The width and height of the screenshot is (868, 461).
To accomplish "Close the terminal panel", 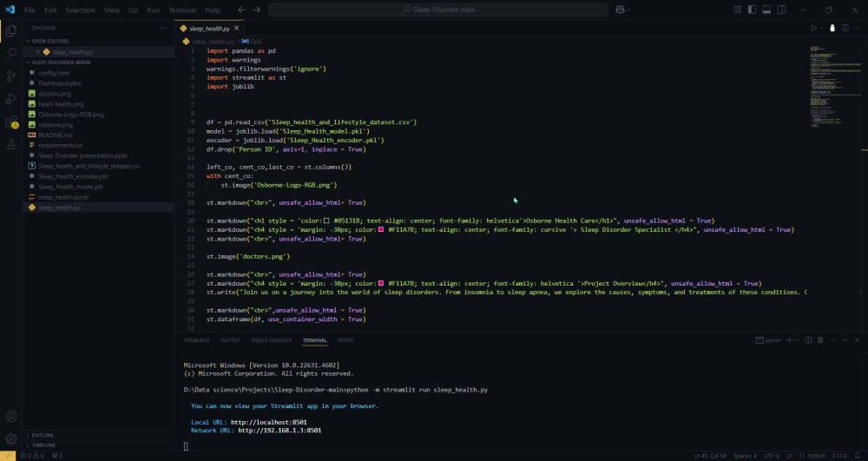I will tap(857, 340).
